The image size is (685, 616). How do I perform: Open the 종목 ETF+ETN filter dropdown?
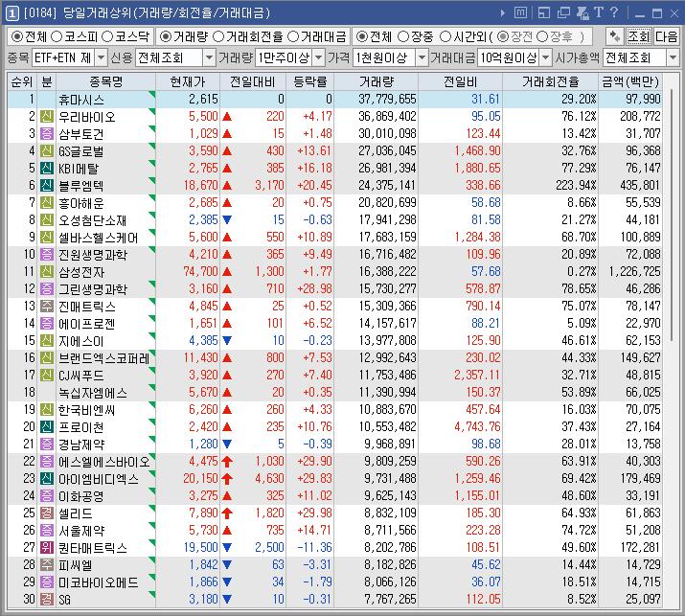(x=101, y=57)
